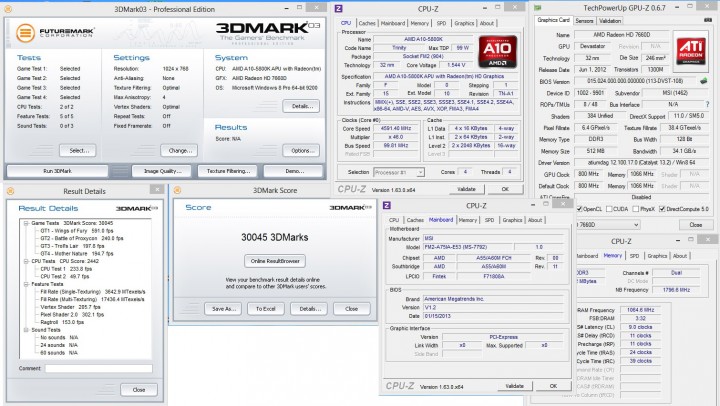720x406 pixels.
Task: Click the GPU-Z Driver Version field
Action: tap(641, 163)
